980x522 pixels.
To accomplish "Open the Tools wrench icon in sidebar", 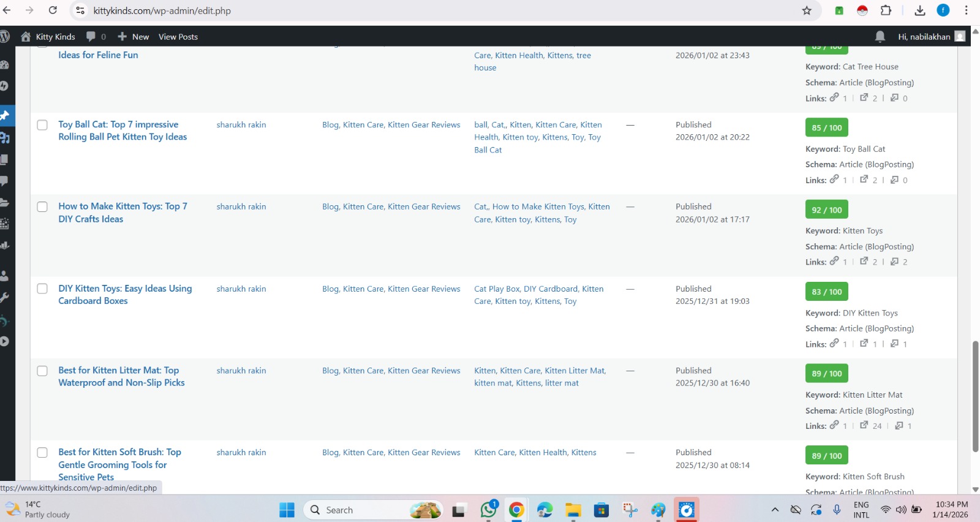I will (4, 298).
